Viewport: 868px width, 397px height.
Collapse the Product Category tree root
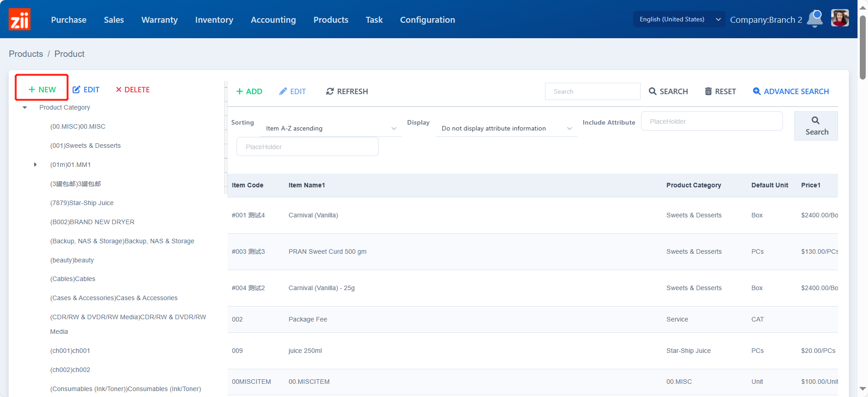click(x=25, y=108)
